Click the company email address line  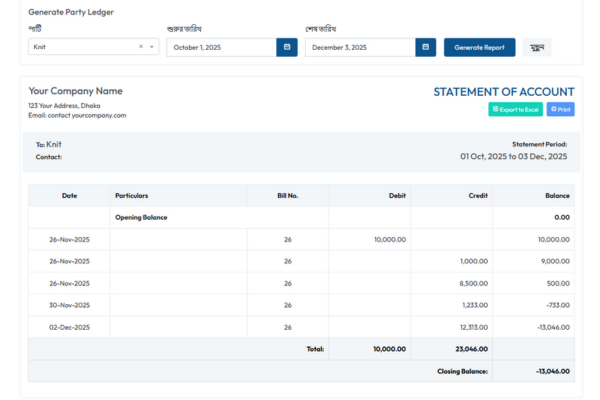click(77, 115)
